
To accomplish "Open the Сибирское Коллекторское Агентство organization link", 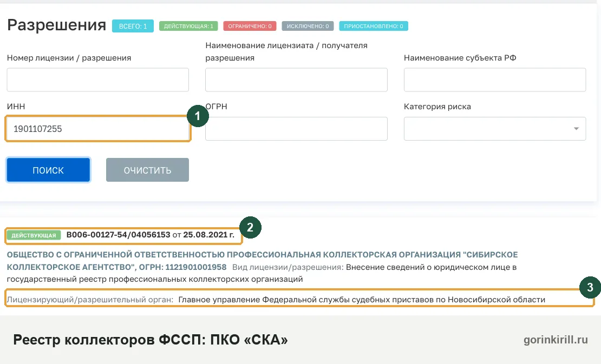I will tap(262, 261).
